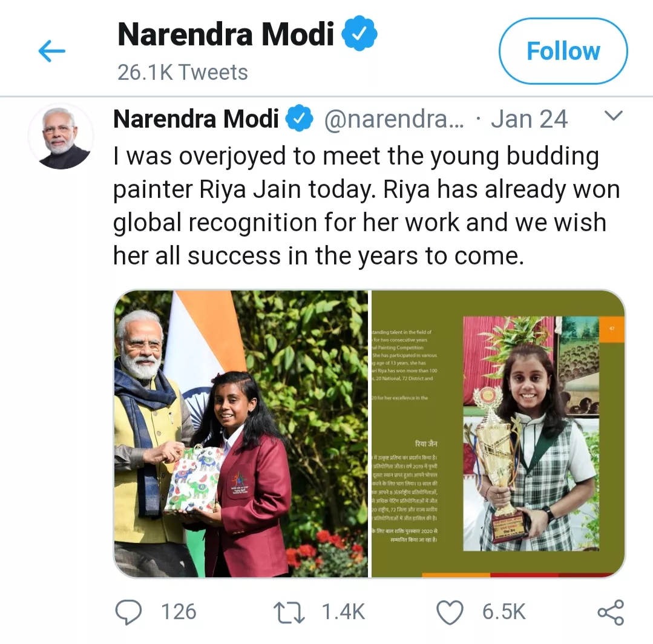The image size is (653, 644).
Task: Tap the verified badge in tweet
Action: pos(299,119)
